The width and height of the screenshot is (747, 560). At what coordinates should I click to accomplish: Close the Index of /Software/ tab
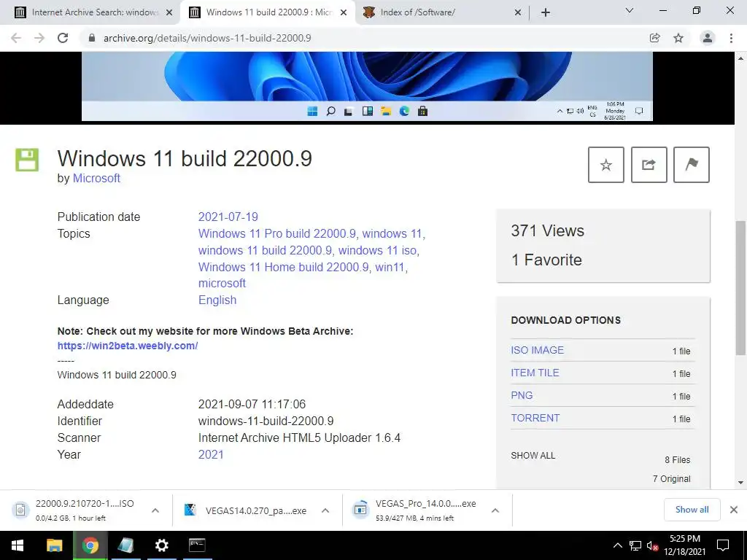[518, 12]
